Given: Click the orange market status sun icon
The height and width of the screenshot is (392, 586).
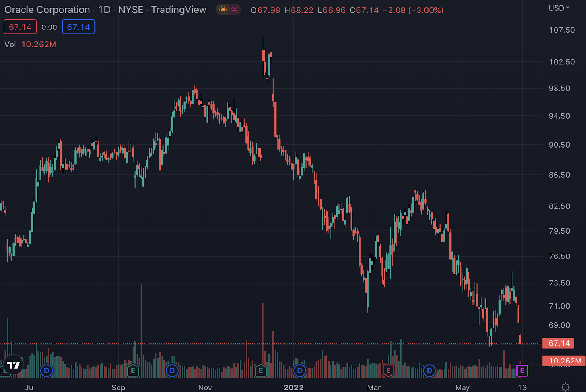Looking at the screenshot, I should pos(223,10).
